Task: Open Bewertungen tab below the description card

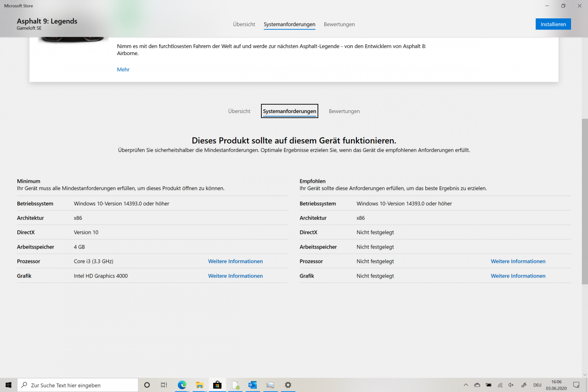Action: pyautogui.click(x=345, y=111)
